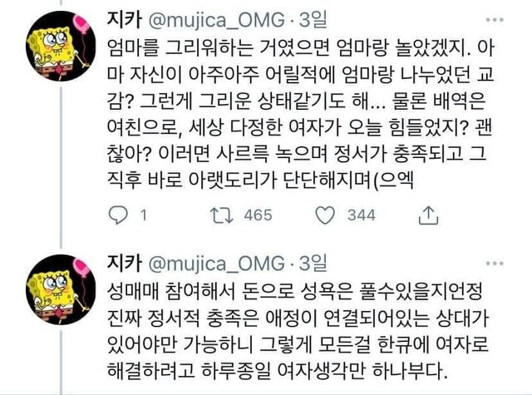Click the 3일 timestamp on first tweet

tap(313, 20)
